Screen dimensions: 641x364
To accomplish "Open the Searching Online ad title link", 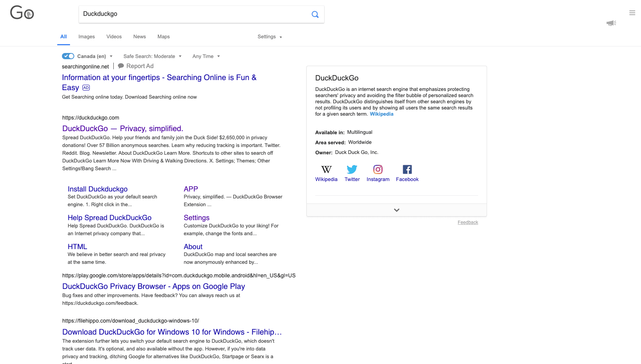I will (x=159, y=82).
